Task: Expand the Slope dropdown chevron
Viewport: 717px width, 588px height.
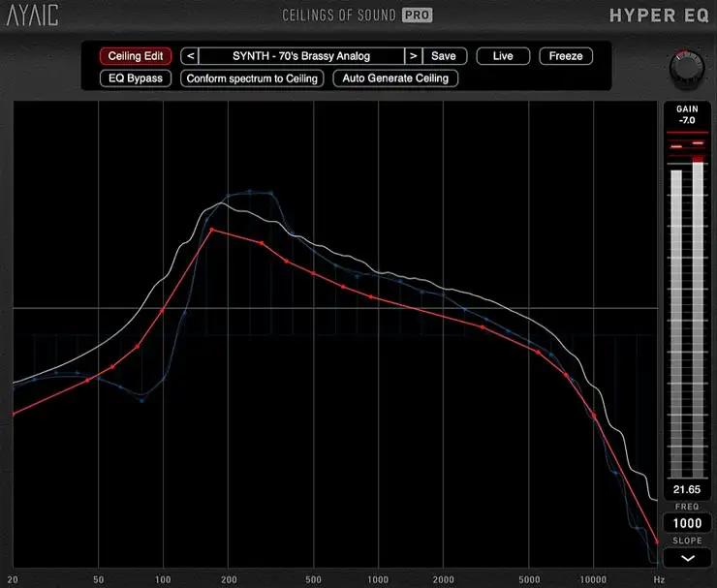Action: [x=687, y=558]
